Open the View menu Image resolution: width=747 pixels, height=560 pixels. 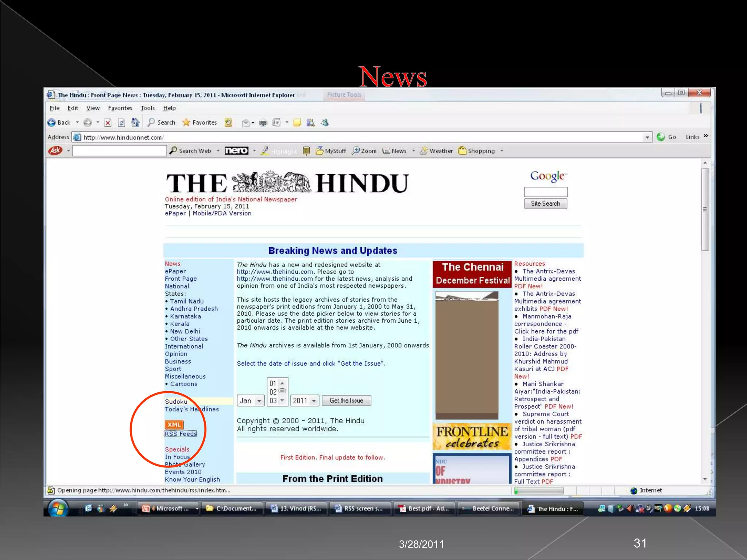click(x=93, y=108)
